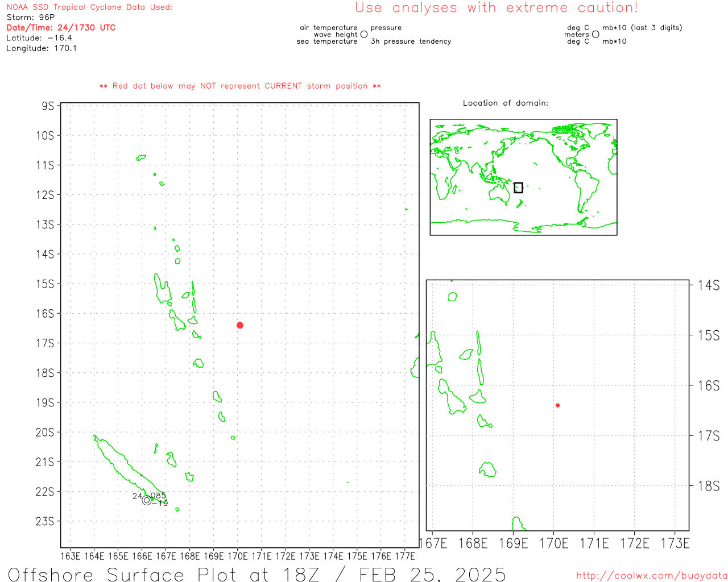The width and height of the screenshot is (728, 582).
Task: Click 'mb*10 (last 3 digits)' legend label
Action: coord(642,28)
